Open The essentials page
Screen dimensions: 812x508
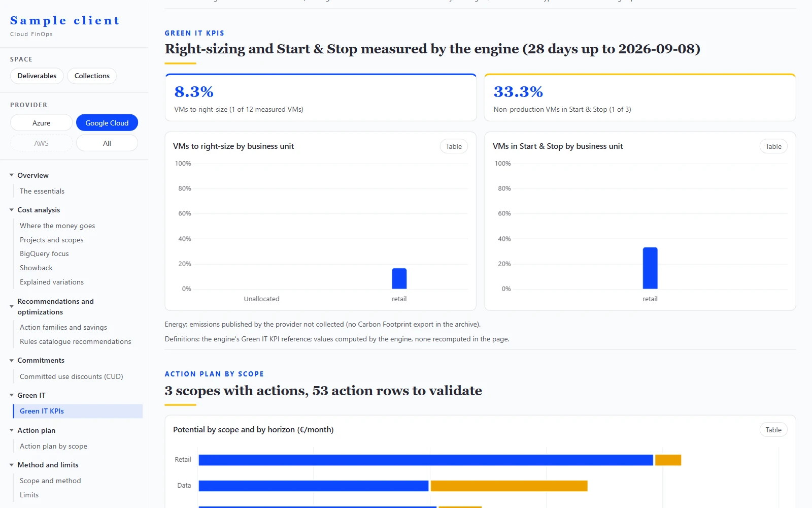[x=42, y=191]
